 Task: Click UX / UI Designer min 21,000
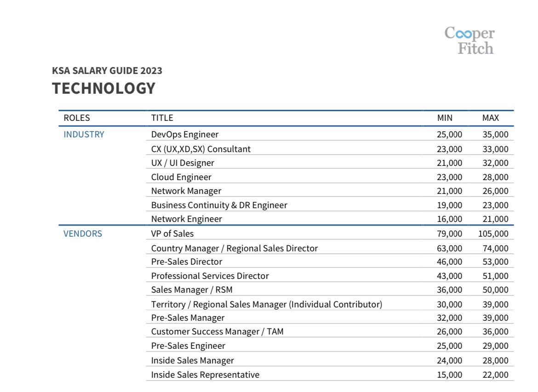tap(449, 163)
